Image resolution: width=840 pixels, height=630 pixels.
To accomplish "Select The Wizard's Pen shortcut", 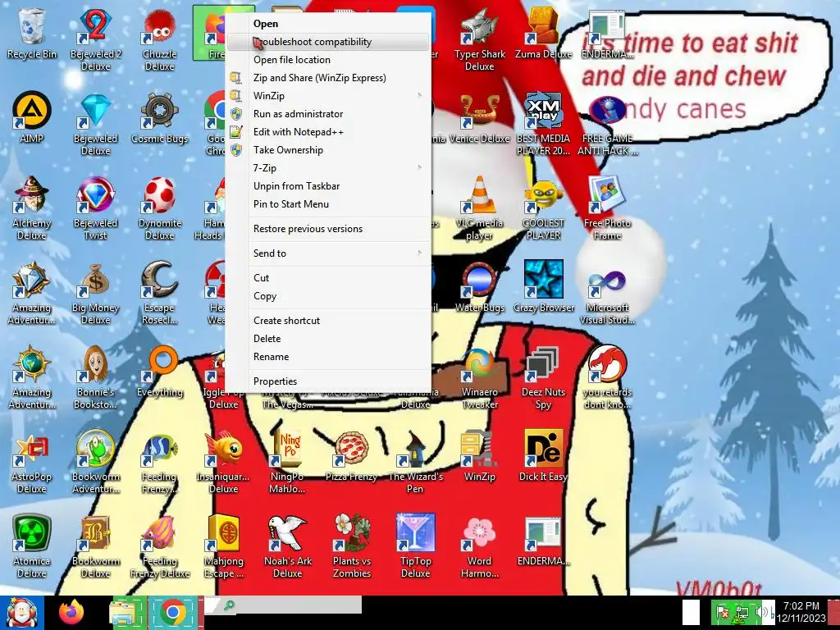I will [x=415, y=462].
